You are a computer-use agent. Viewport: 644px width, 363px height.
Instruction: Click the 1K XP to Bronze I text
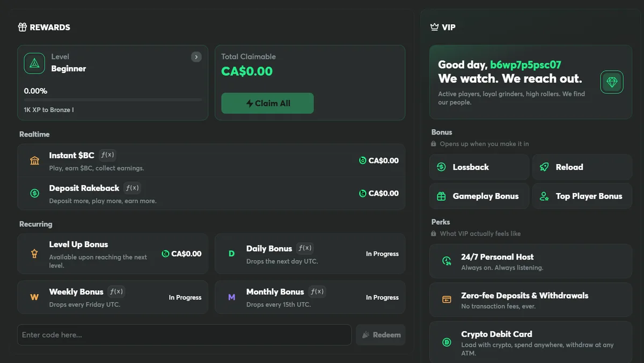tap(49, 110)
